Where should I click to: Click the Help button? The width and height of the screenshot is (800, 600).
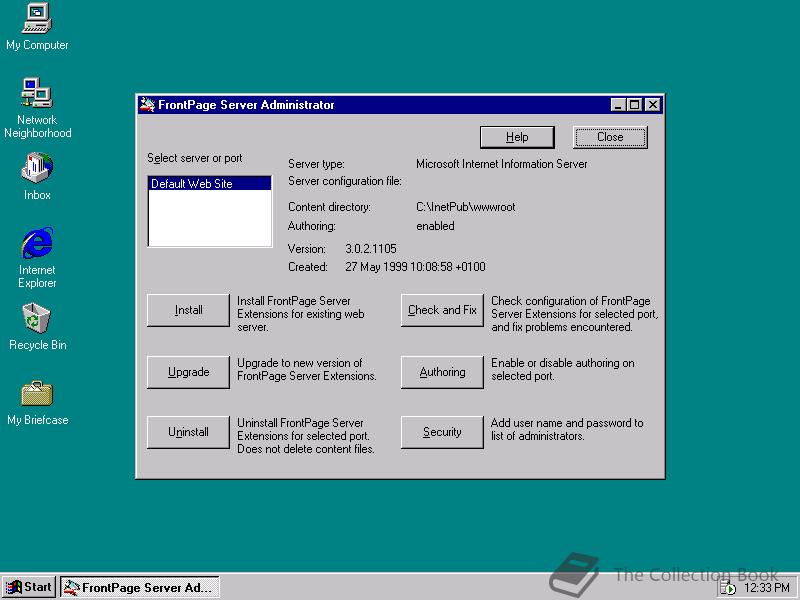(x=517, y=137)
